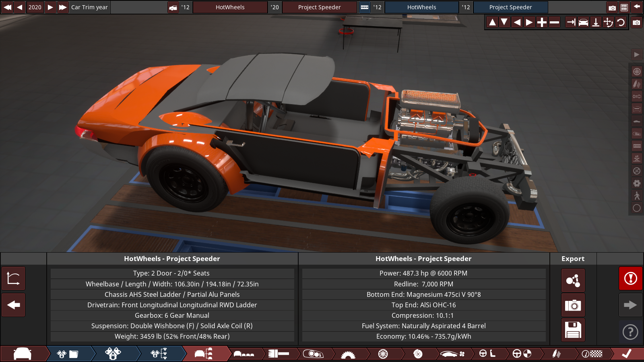Expand the side panel play arrow
This screenshot has width=644, height=362.
point(637,55)
